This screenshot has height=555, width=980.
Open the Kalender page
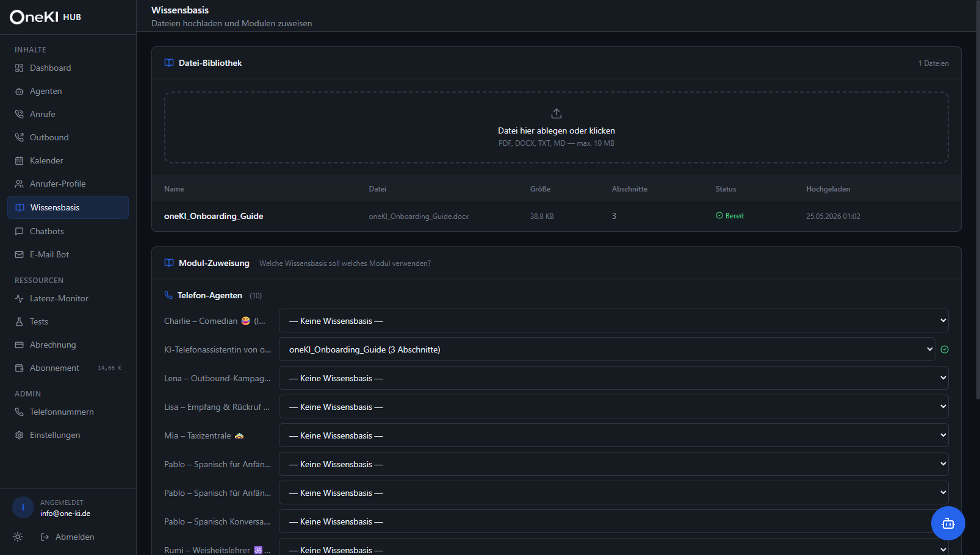(x=68, y=161)
